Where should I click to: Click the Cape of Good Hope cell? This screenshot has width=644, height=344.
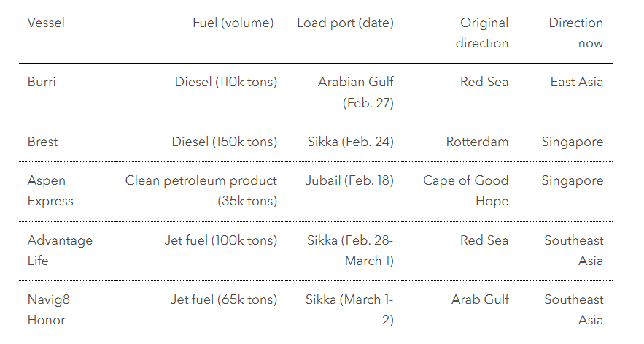[465, 191]
